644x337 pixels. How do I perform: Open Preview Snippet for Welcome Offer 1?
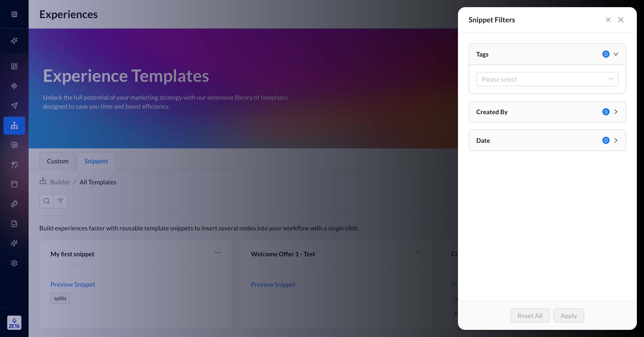point(273,284)
